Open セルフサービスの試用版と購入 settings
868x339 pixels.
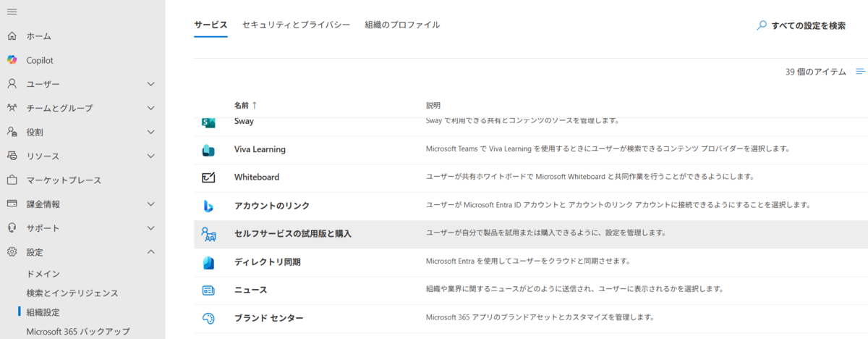[293, 234]
